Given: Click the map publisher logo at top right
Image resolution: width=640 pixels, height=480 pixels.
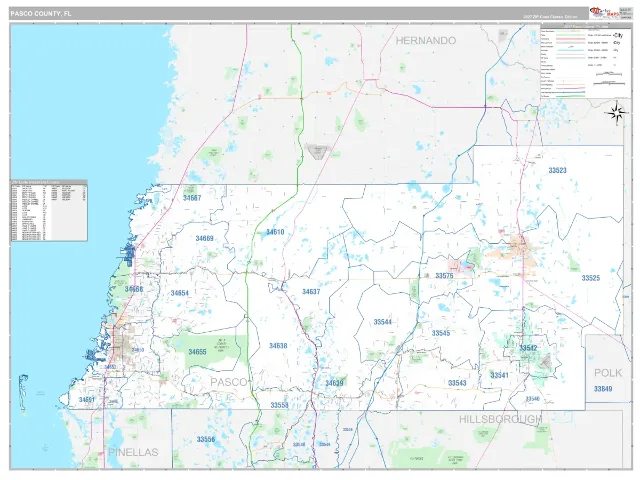Looking at the screenshot, I should point(604,13).
